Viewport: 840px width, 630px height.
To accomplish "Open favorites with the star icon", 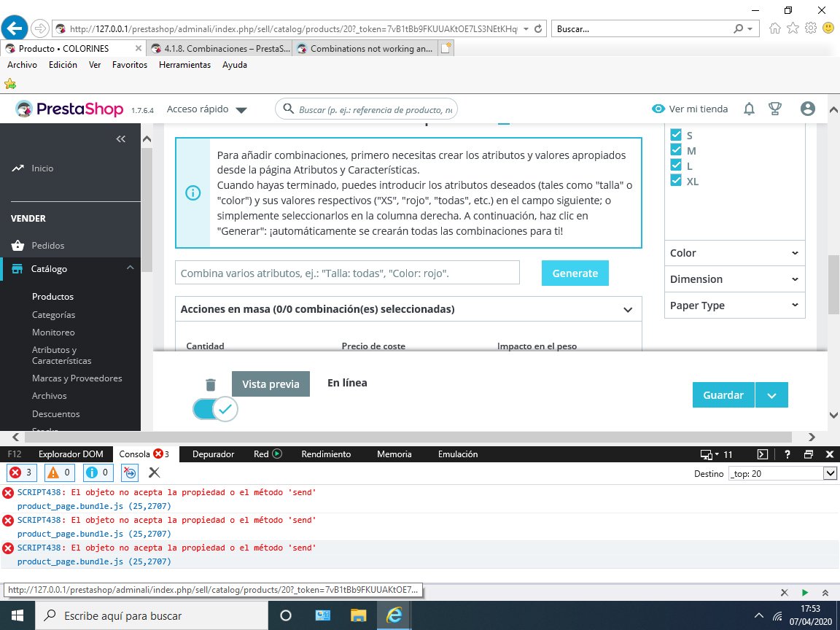I will pos(793,28).
